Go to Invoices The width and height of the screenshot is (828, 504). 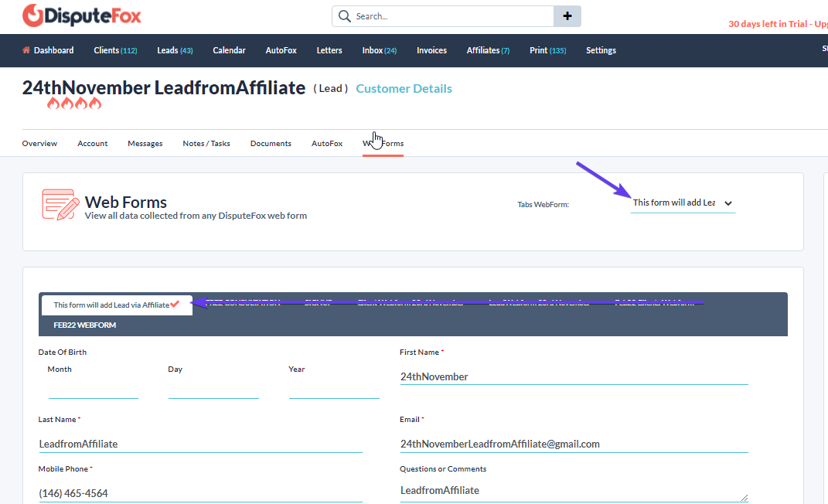pyautogui.click(x=431, y=50)
